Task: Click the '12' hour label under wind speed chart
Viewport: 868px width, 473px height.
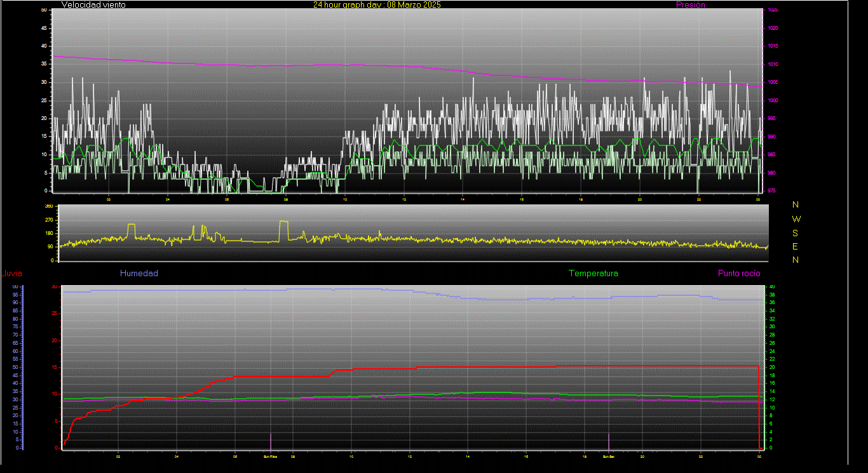Action: pyautogui.click(x=404, y=199)
